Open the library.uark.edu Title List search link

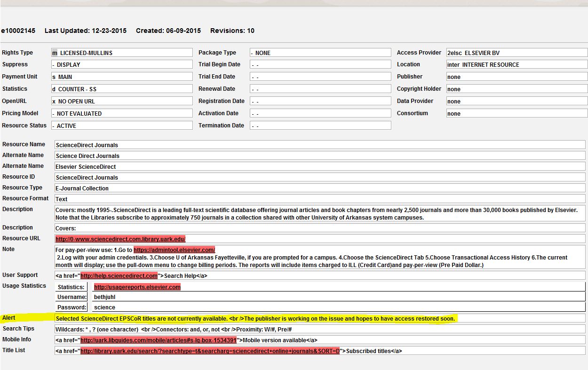pyautogui.click(x=210, y=351)
